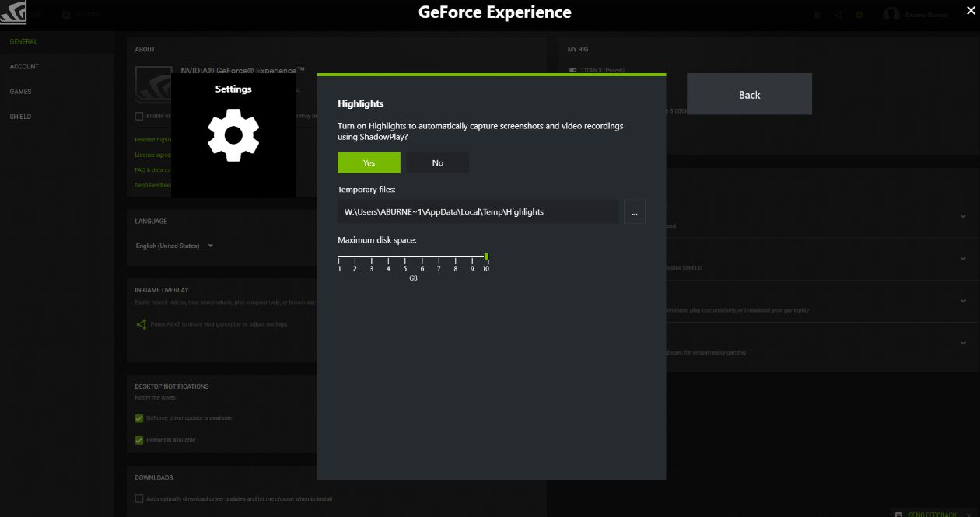Click the share icon in the top bar
This screenshot has height=517, width=980.
point(838,14)
